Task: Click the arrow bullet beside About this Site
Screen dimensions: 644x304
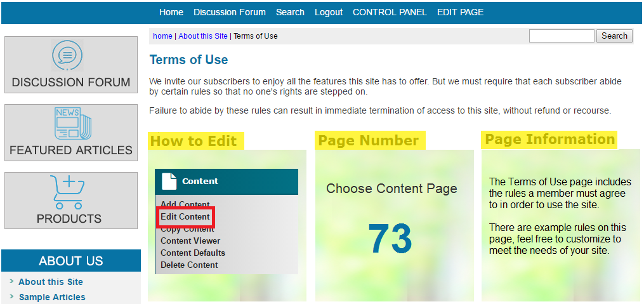Action: [x=11, y=281]
